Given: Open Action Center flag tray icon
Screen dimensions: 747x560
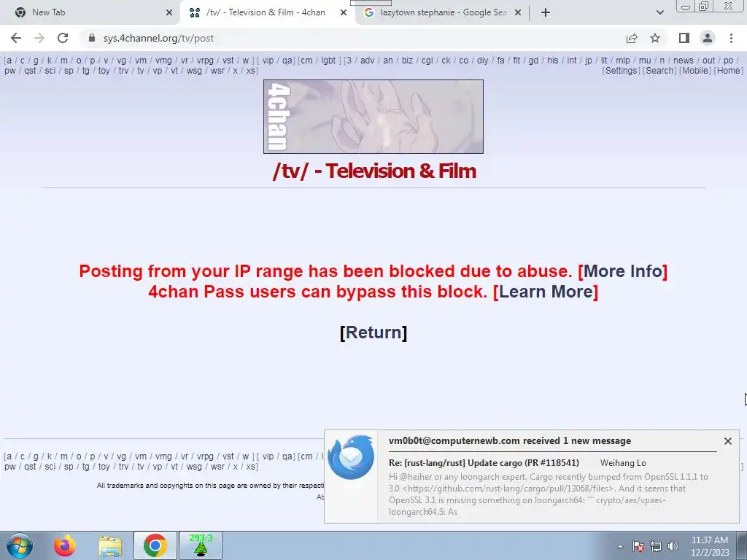Looking at the screenshot, I should click(x=638, y=546).
